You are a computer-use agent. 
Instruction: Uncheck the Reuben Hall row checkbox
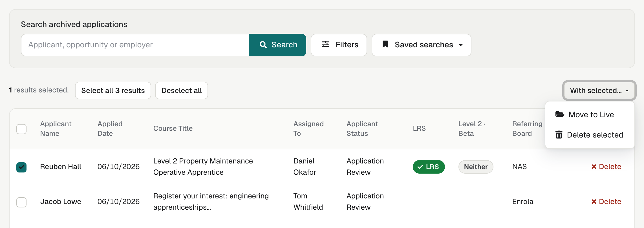[x=21, y=167]
